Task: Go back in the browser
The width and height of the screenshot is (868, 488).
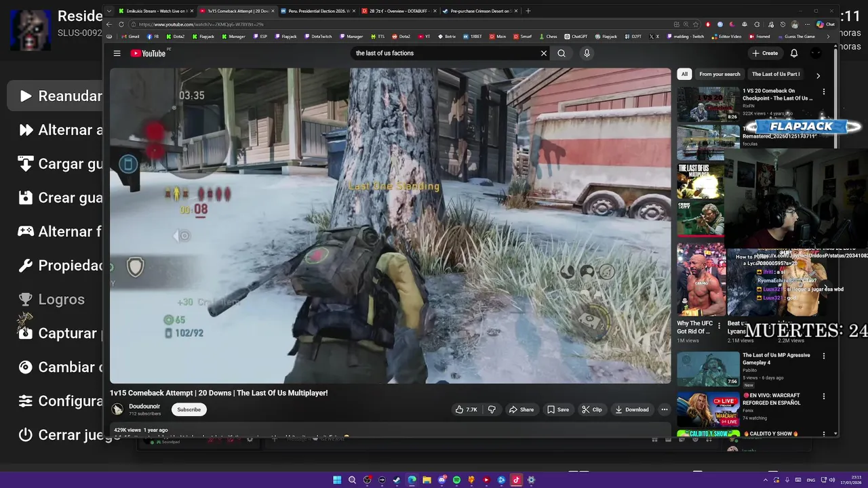Action: pyautogui.click(x=109, y=24)
